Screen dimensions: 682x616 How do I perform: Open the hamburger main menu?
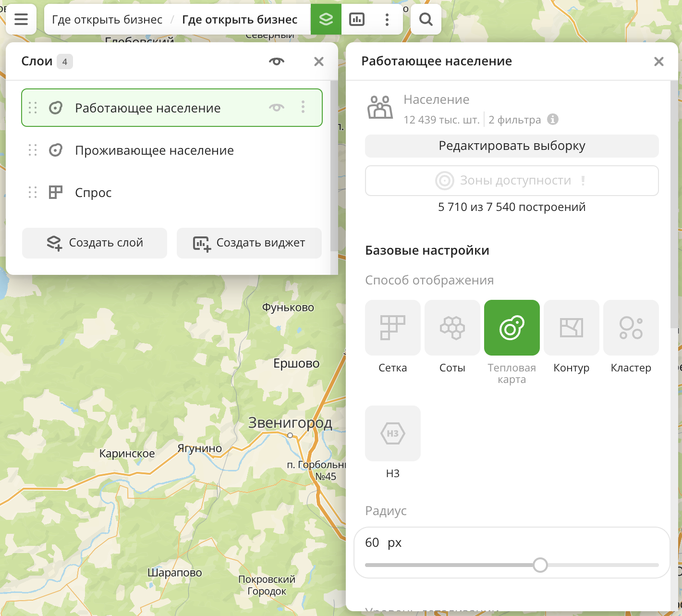tap(21, 19)
